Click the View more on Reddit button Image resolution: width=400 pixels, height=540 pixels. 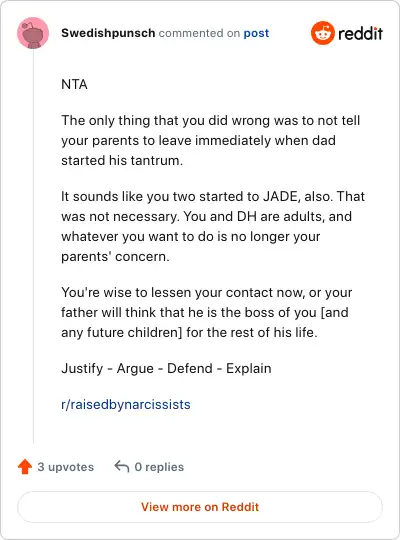tap(200, 507)
